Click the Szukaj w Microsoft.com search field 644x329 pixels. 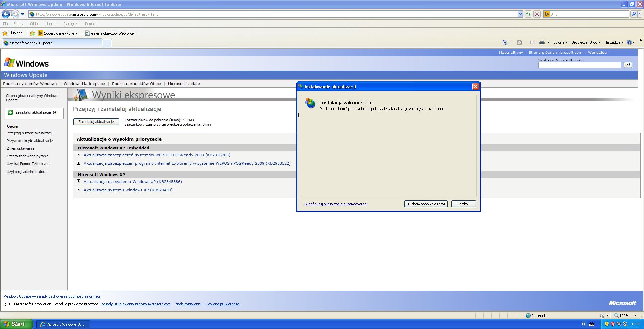point(580,65)
